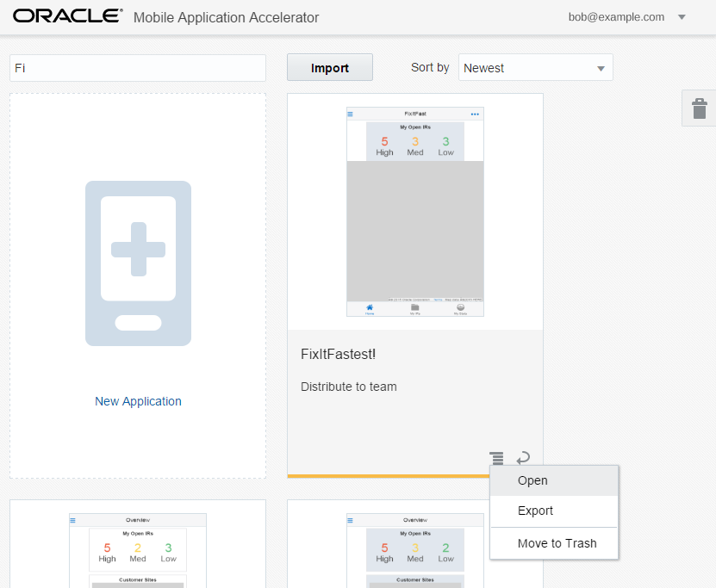Click the New Application phone plus icon
This screenshot has height=588, width=716.
click(139, 263)
